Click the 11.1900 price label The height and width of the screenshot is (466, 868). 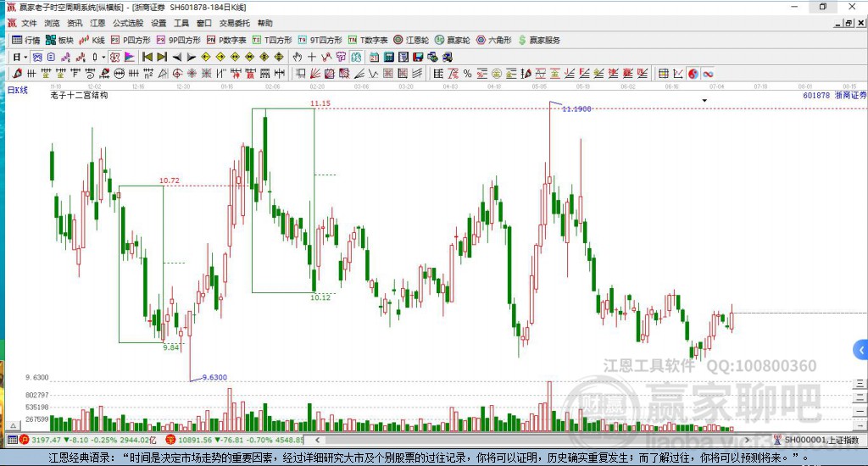point(576,109)
